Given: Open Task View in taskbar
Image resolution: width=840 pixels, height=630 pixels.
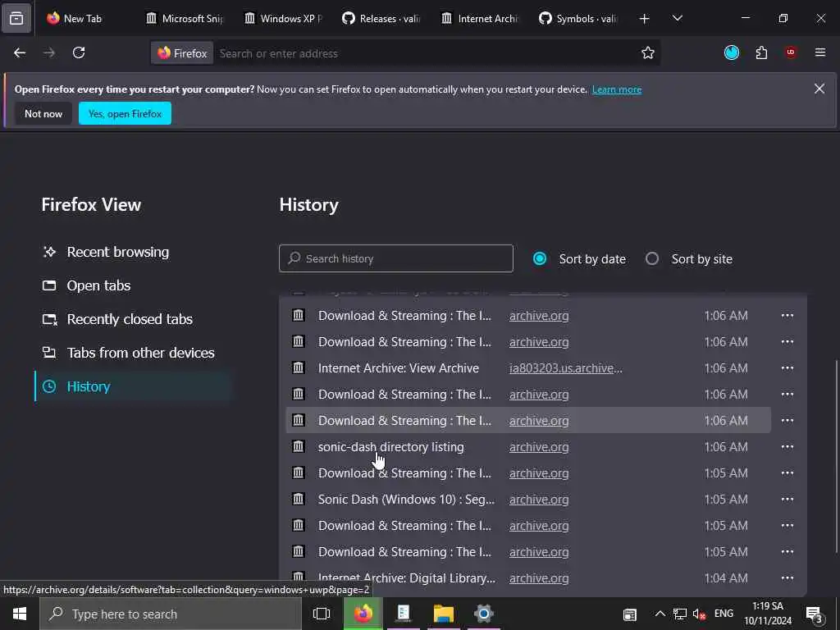Looking at the screenshot, I should (x=322, y=614).
